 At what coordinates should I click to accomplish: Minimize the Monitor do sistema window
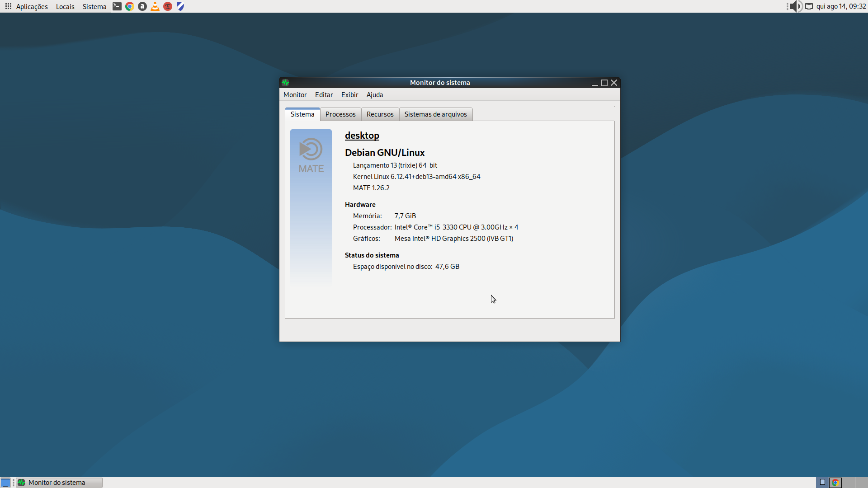click(x=595, y=83)
